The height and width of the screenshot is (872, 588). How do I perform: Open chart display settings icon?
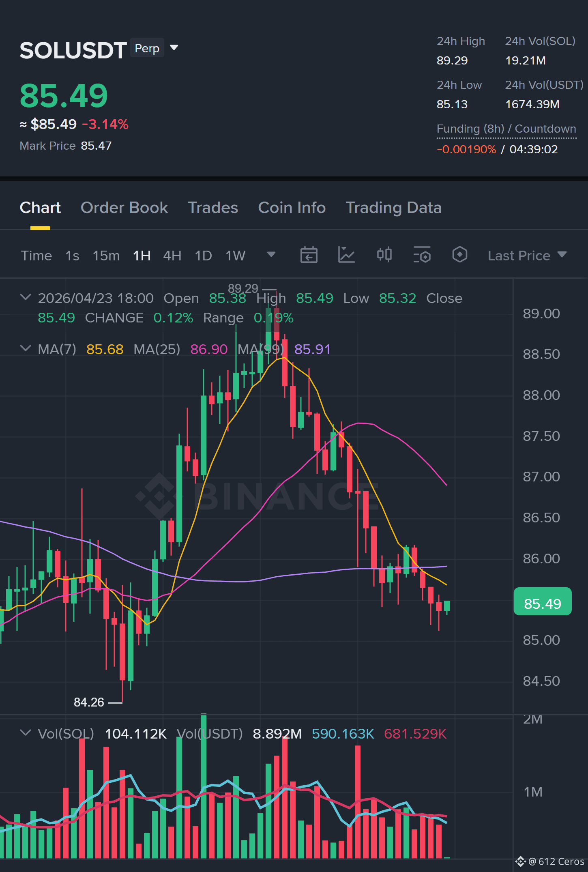click(422, 255)
